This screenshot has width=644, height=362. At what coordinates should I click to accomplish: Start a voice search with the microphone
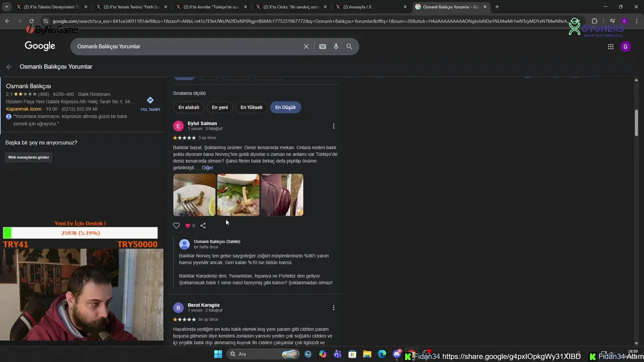coord(336,46)
